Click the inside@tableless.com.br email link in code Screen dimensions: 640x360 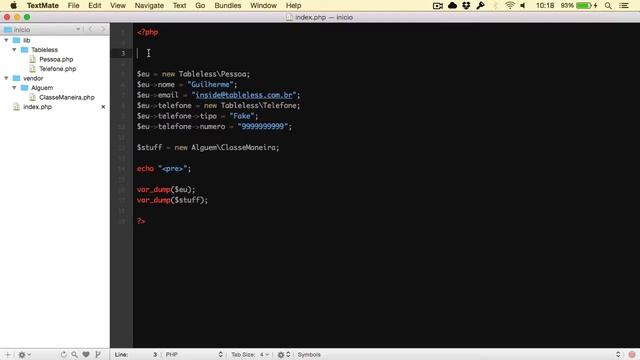pos(244,95)
